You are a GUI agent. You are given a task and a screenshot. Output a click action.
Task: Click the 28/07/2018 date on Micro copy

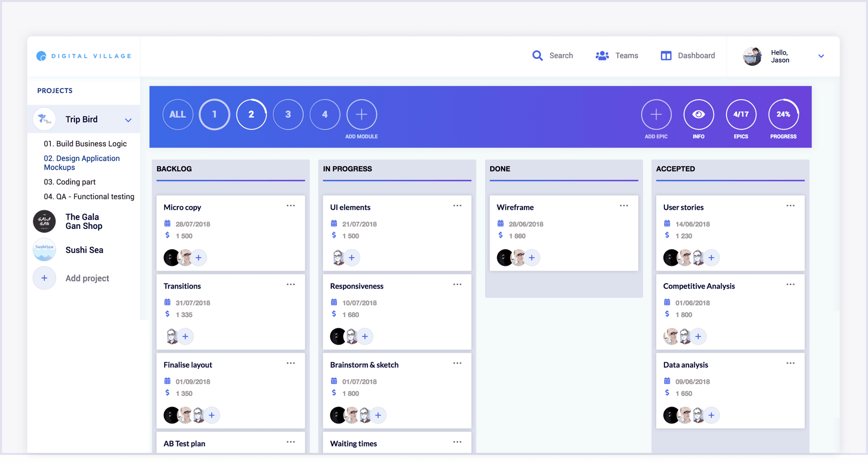193,224
